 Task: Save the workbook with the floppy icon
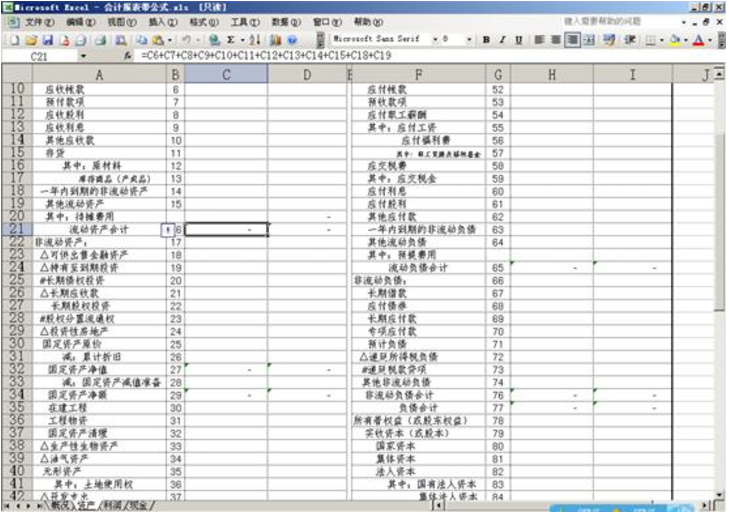pyautogui.click(x=47, y=40)
